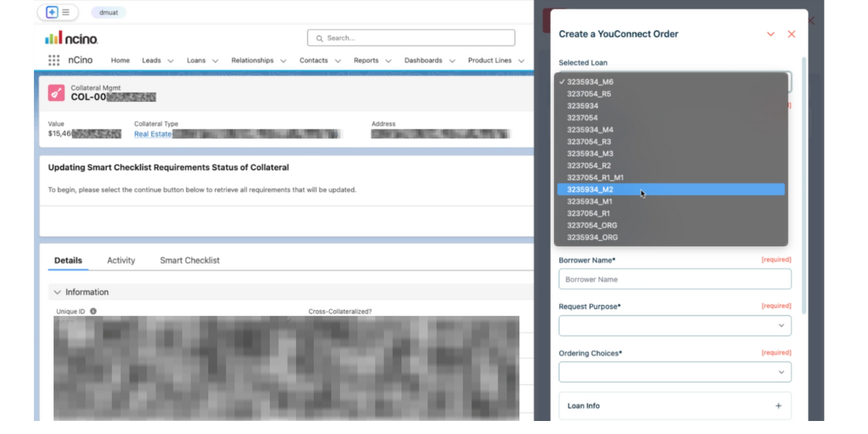
Task: Open the Request Purpose dropdown
Action: 675,325
